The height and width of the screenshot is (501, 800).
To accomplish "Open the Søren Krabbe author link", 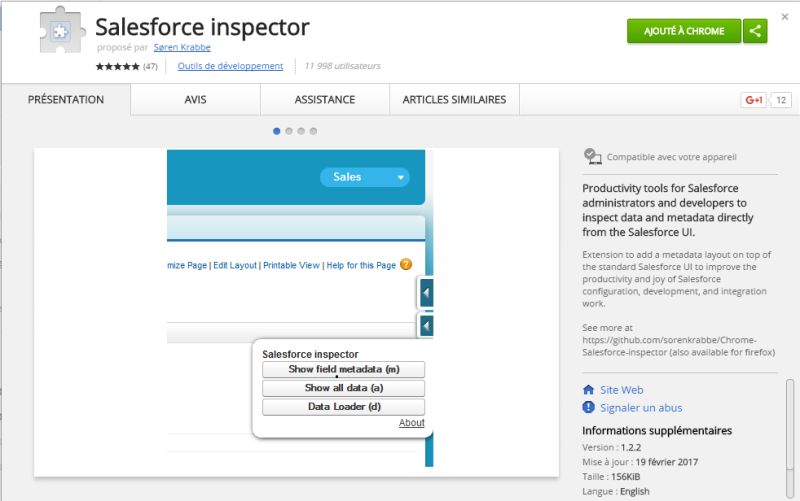I will 182,47.
